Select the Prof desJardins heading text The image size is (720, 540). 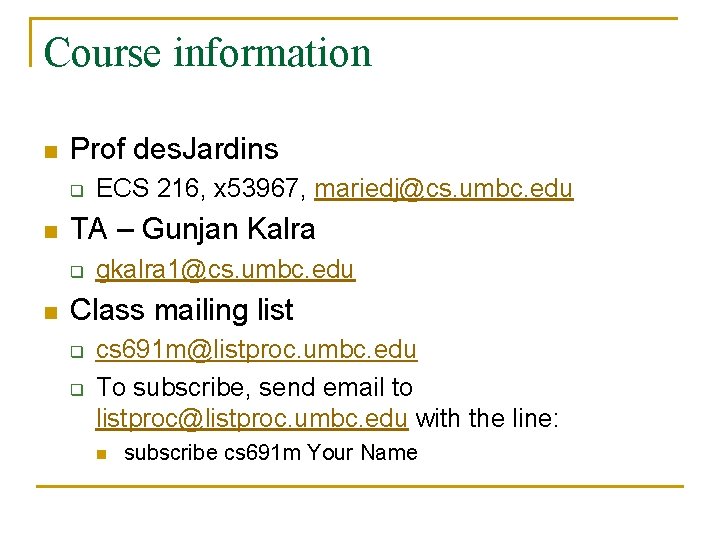174,149
